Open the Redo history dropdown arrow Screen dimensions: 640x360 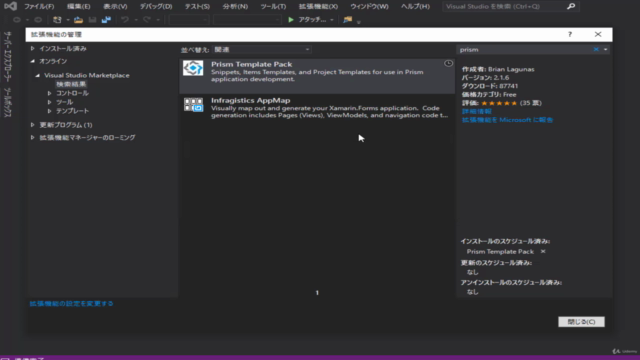coord(158,20)
